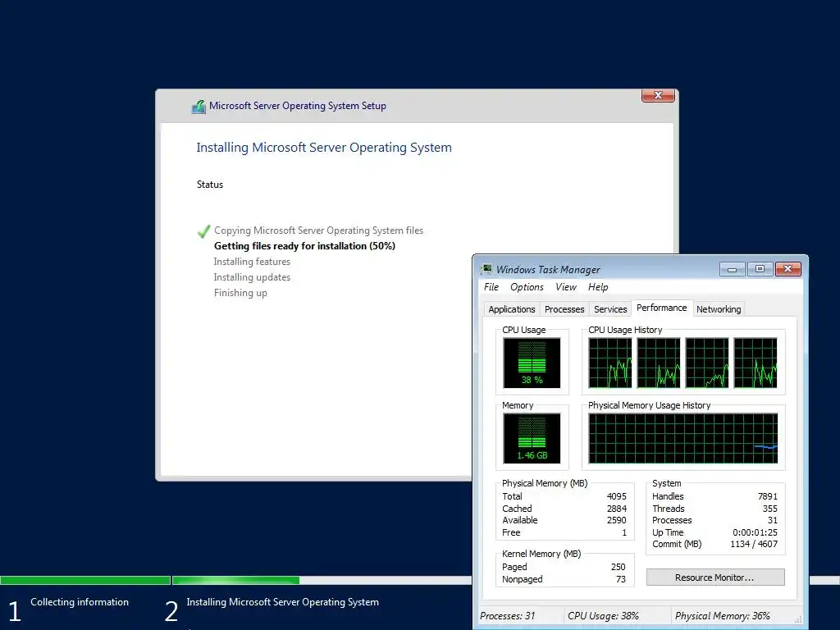Click step 1 'Collecting information' label
This screenshot has height=630, width=840.
[80, 602]
